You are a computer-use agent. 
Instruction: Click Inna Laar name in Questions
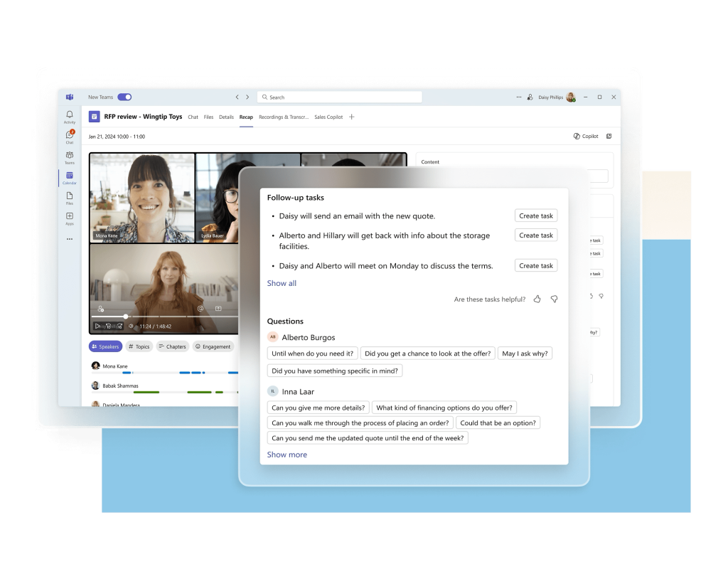(298, 392)
